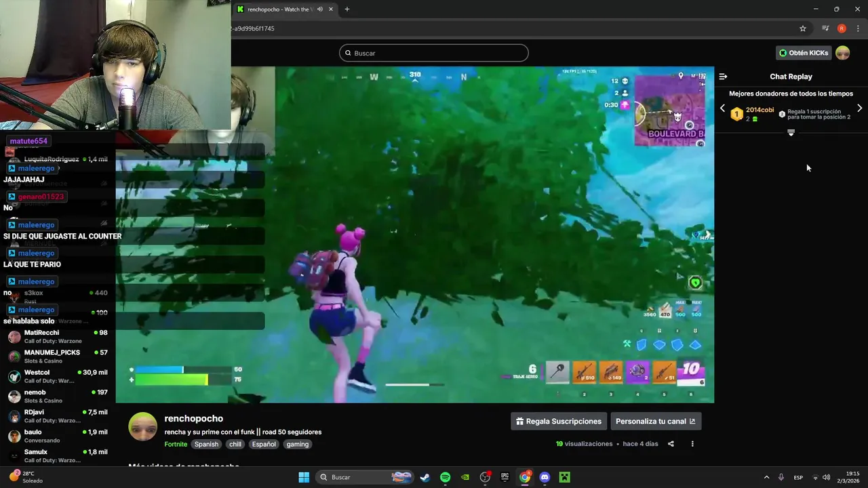Open the video options three-dot menu
The width and height of the screenshot is (868, 488).
coord(692,444)
